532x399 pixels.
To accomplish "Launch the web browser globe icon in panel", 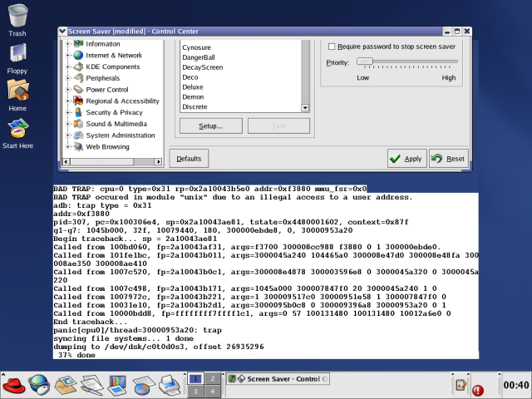I will (x=39, y=385).
